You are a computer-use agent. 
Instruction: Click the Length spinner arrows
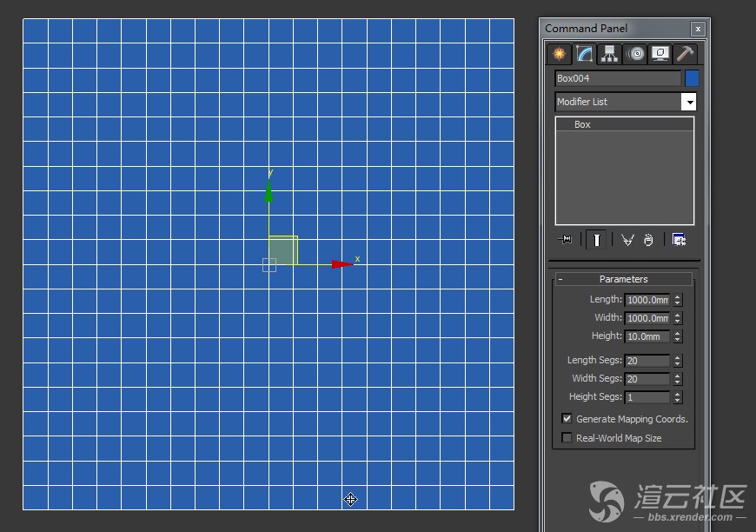(678, 300)
